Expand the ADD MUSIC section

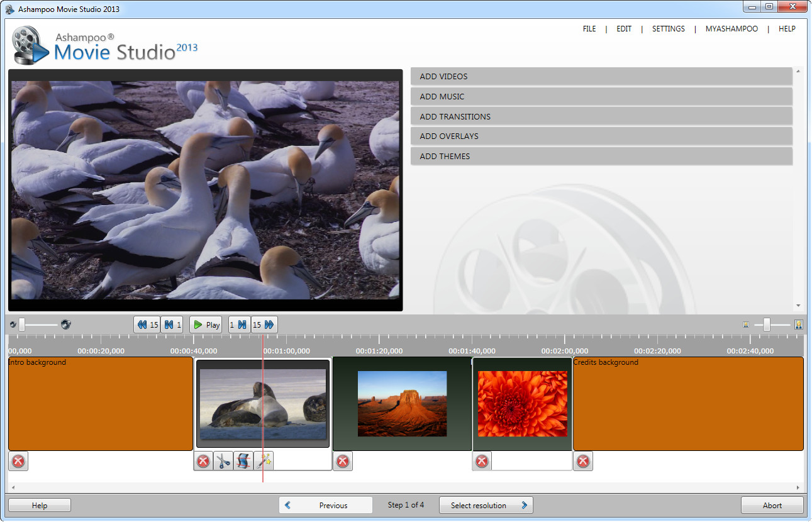pyautogui.click(x=601, y=96)
